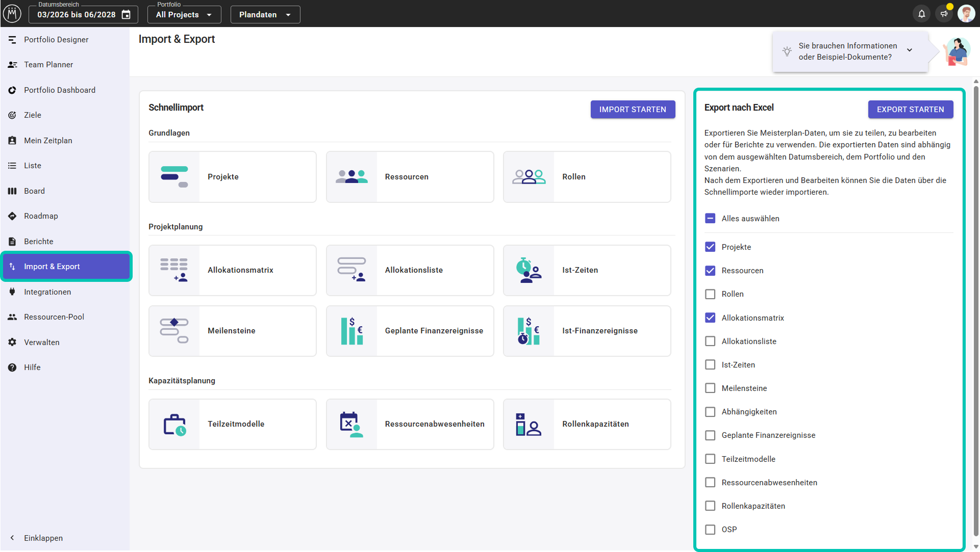This screenshot has height=552, width=980.
Task: Click the Ressourcenabwesenheiten calendar icon
Action: [x=351, y=425]
